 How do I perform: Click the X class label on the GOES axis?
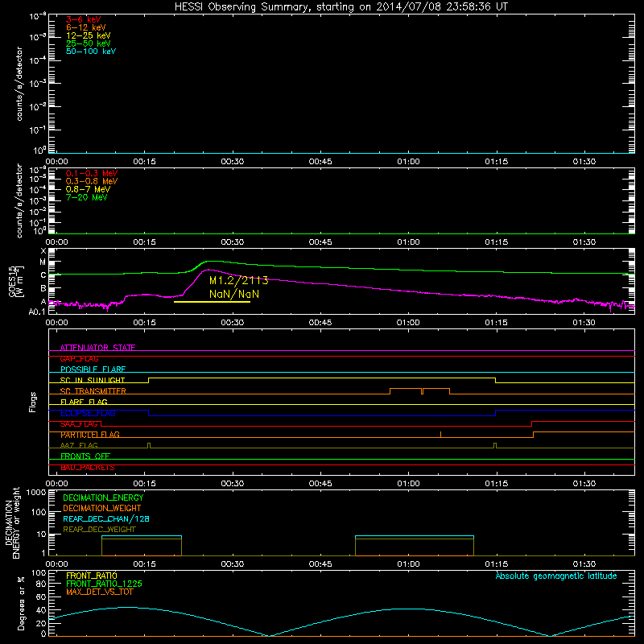coord(43,250)
